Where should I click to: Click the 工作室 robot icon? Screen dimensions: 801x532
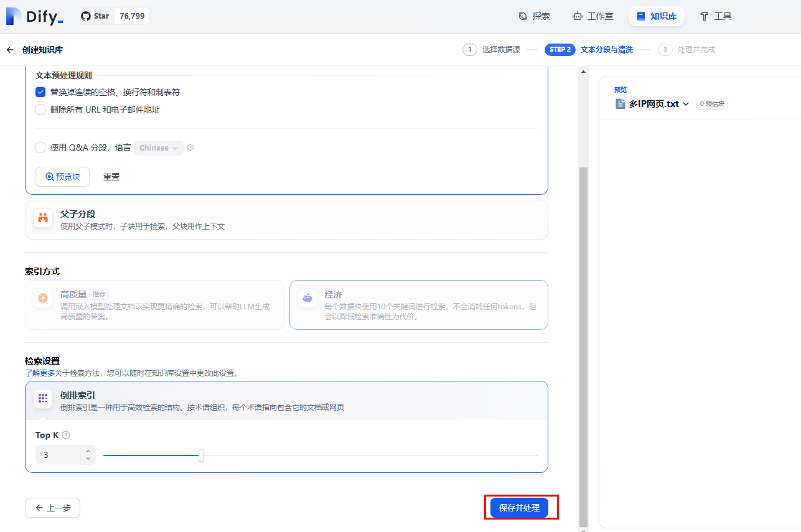(x=578, y=16)
